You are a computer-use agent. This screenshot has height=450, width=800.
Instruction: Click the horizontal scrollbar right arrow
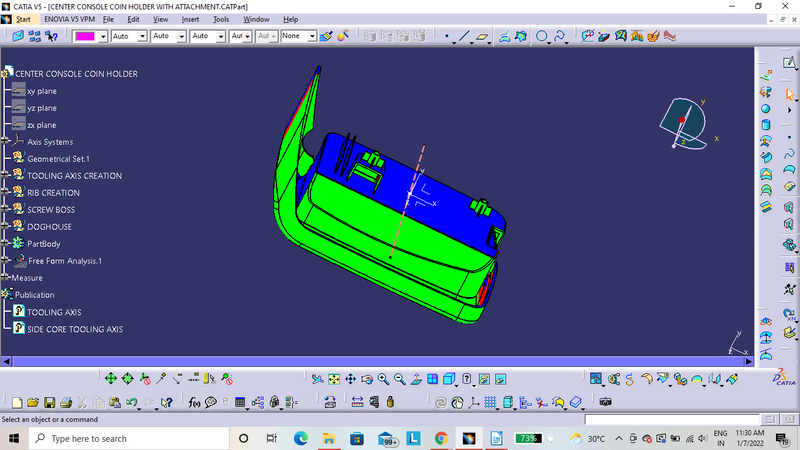tap(748, 362)
